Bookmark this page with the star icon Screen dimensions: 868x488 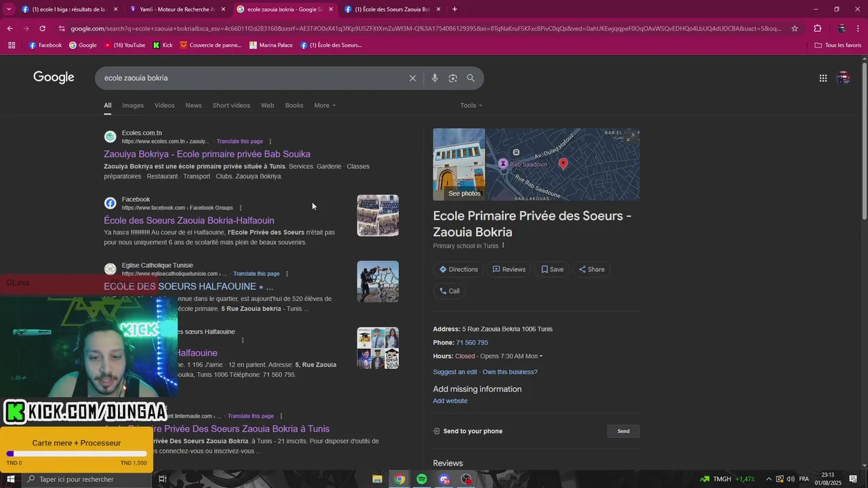pyautogui.click(x=795, y=28)
